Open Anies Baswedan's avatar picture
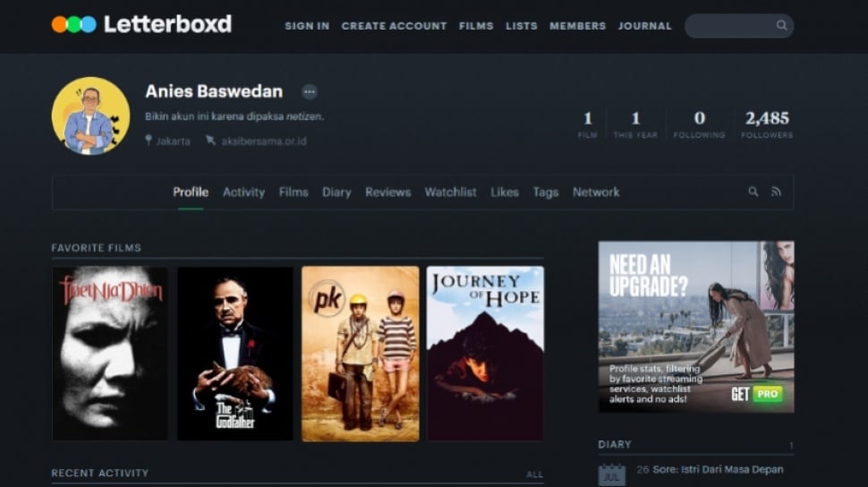The width and height of the screenshot is (868, 487). point(90,115)
